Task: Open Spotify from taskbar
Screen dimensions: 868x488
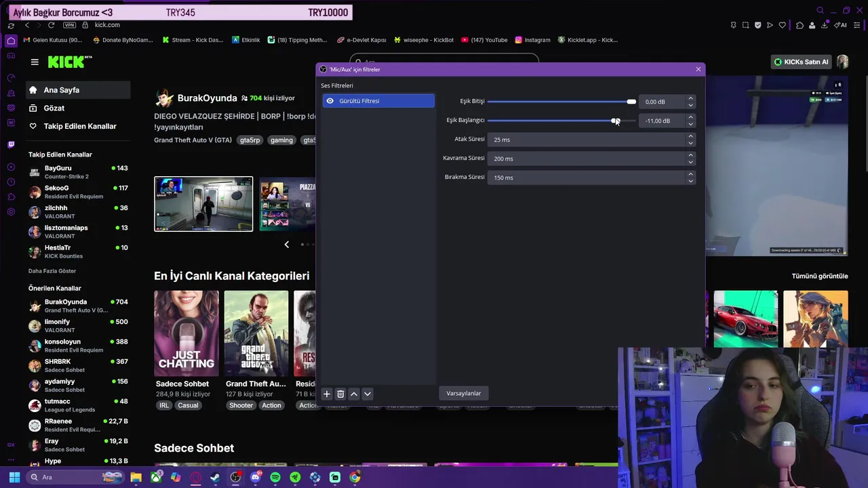Action: tap(275, 477)
